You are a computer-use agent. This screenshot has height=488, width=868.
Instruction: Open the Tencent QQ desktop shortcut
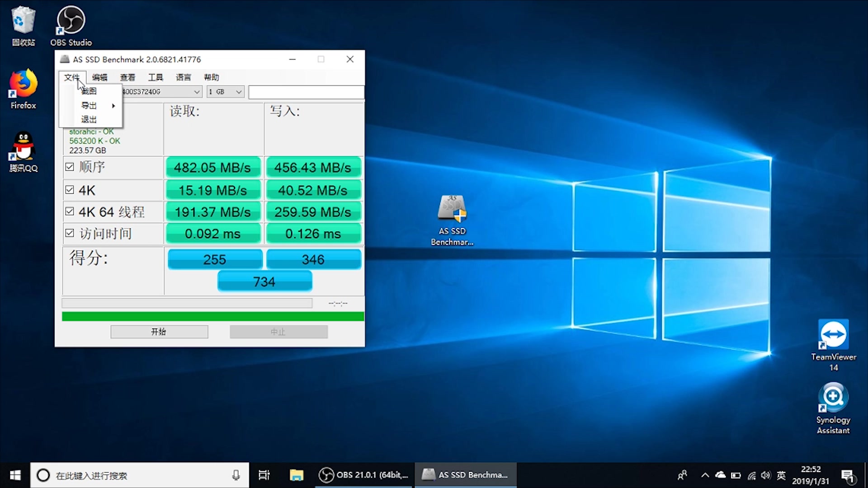click(x=23, y=152)
